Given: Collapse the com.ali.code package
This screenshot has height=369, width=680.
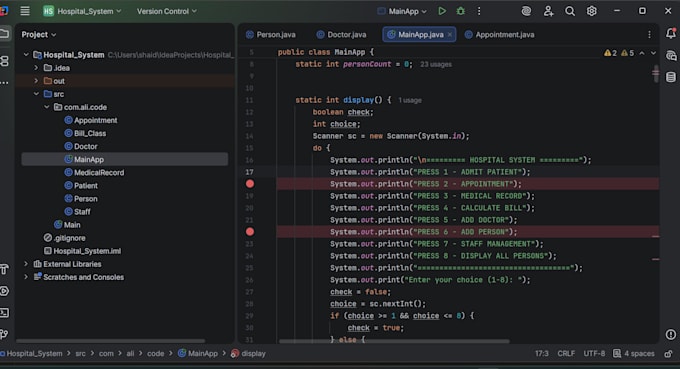Looking at the screenshot, I should point(46,107).
